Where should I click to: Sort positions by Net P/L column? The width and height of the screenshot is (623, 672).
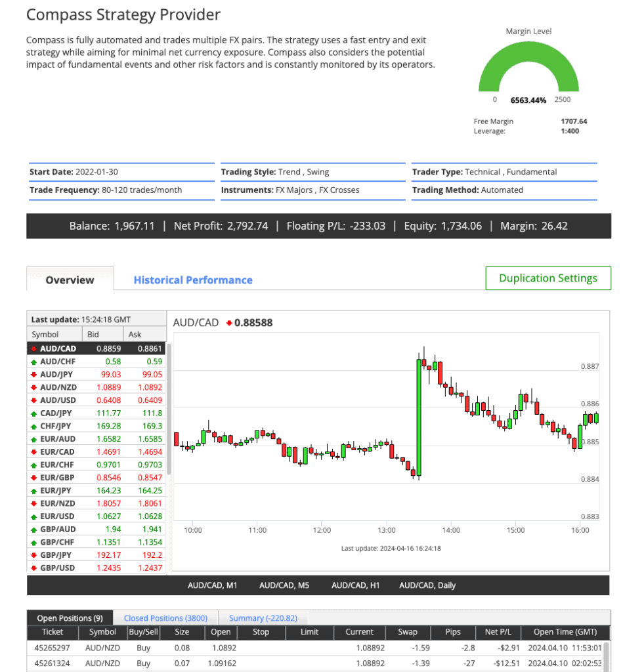coord(498,632)
